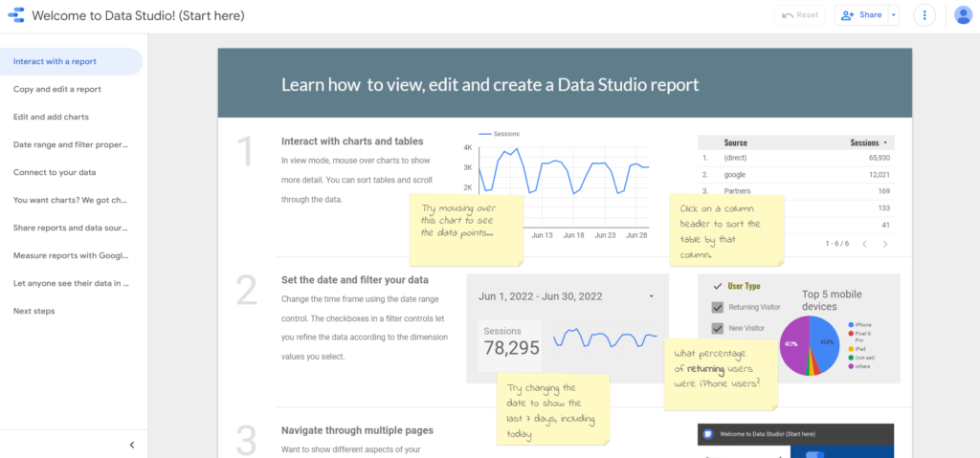Viewport: 980px width, 458px height.
Task: Click the Reset button
Action: pos(800,15)
